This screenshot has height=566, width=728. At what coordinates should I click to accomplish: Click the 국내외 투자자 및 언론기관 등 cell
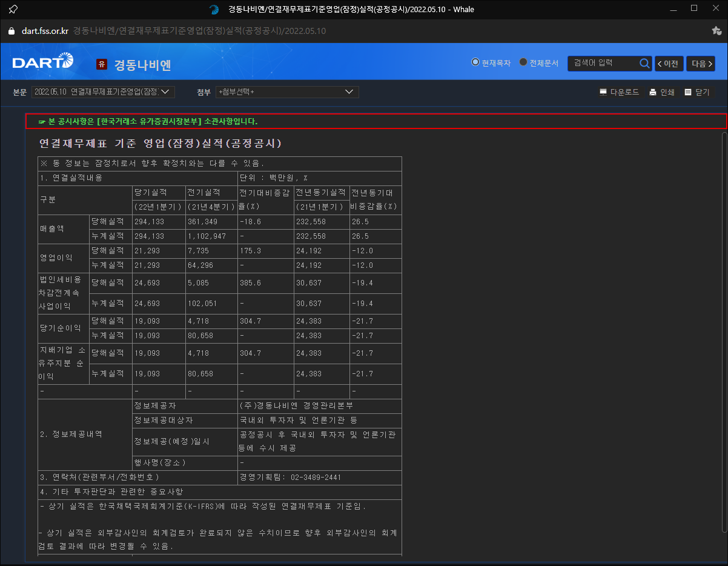(x=320, y=421)
